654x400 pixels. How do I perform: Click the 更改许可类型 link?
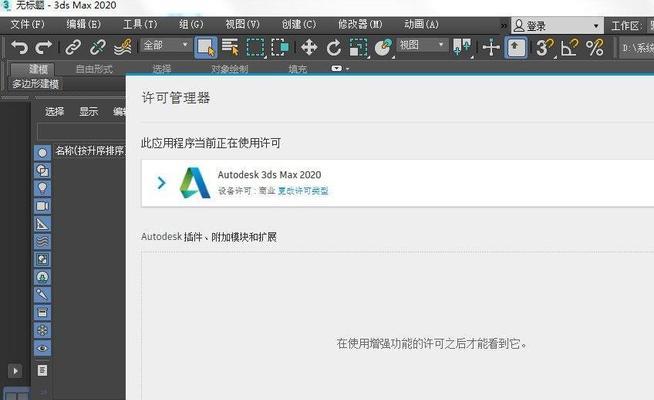click(303, 191)
